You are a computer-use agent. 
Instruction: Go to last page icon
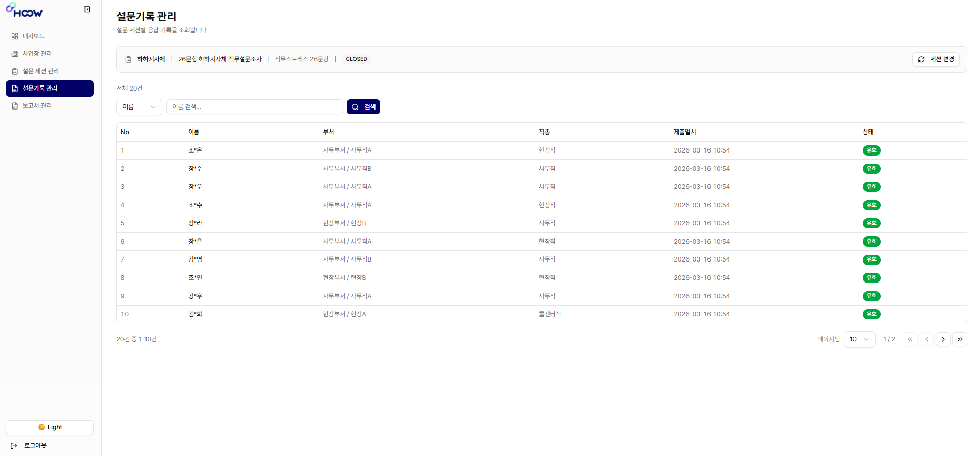coord(960,339)
